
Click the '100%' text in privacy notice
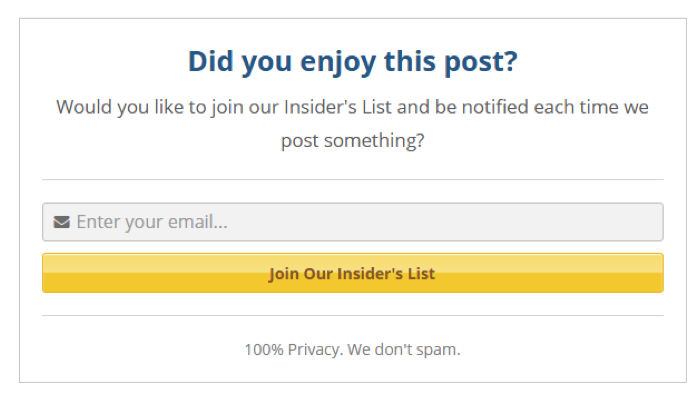click(x=264, y=350)
